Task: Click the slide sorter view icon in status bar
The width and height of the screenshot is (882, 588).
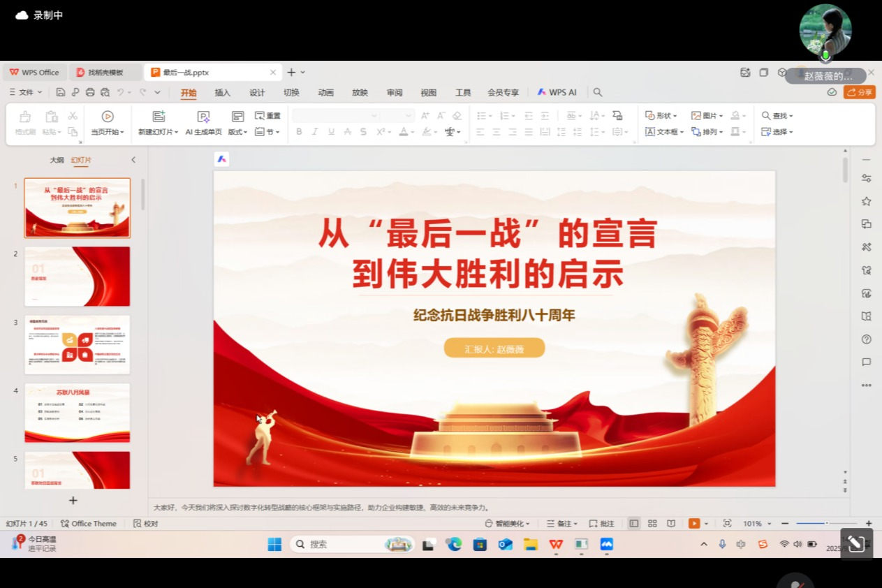Action: (x=652, y=524)
